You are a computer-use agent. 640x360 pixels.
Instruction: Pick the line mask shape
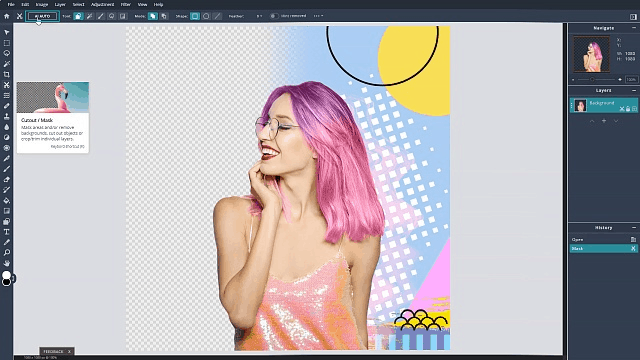pyautogui.click(x=217, y=16)
